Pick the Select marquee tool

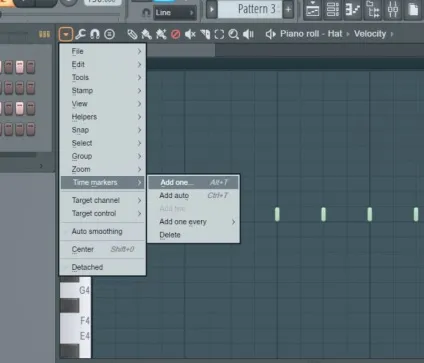pyautogui.click(x=219, y=34)
